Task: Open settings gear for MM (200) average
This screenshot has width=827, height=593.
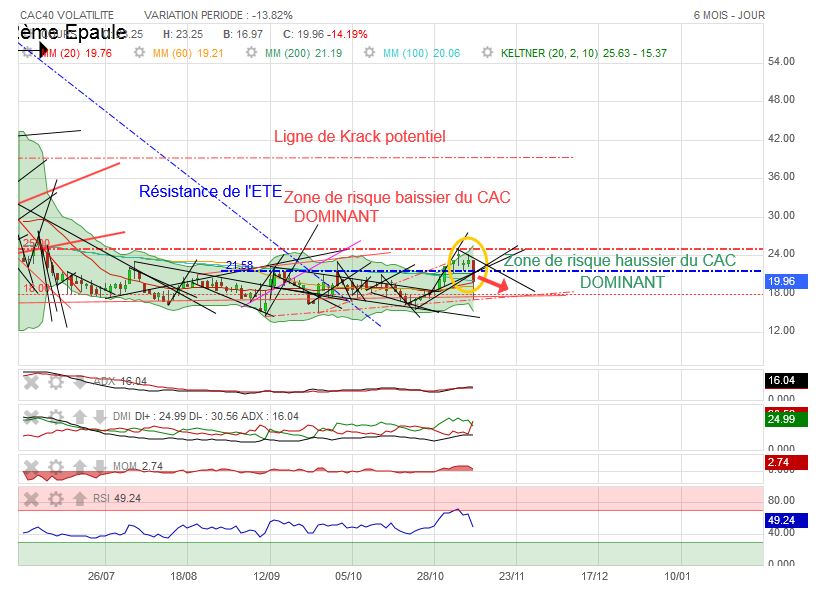Action: point(252,53)
